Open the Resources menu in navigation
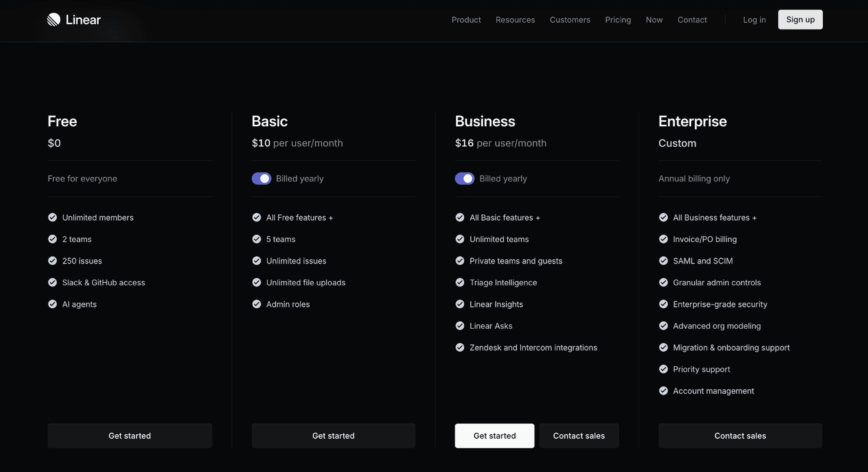868x472 pixels. tap(515, 20)
